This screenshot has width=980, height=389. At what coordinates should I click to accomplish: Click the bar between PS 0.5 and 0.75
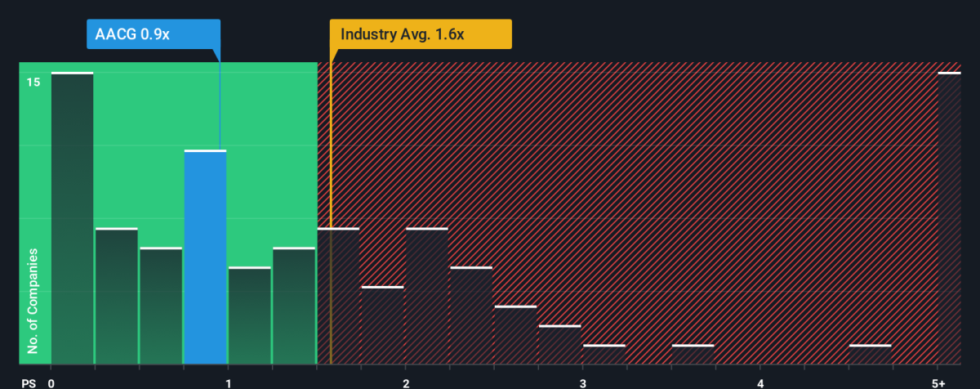[161, 306]
